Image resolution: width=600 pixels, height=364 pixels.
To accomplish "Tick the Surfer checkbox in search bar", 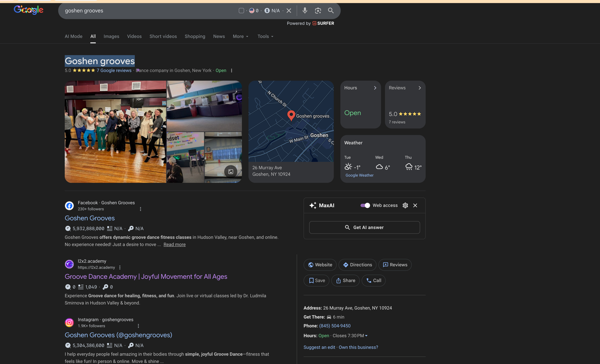I will [x=241, y=11].
